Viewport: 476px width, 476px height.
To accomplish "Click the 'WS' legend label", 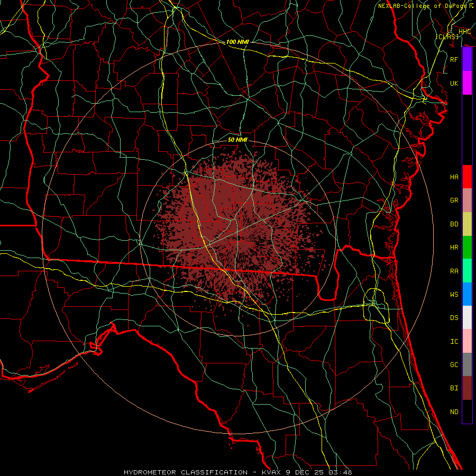I will click(x=454, y=295).
